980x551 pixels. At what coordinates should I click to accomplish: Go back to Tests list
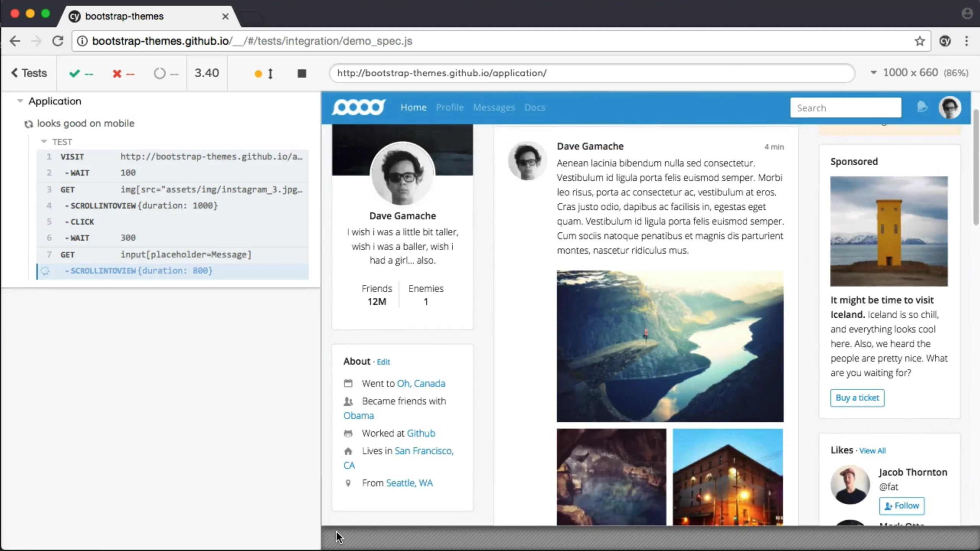29,73
